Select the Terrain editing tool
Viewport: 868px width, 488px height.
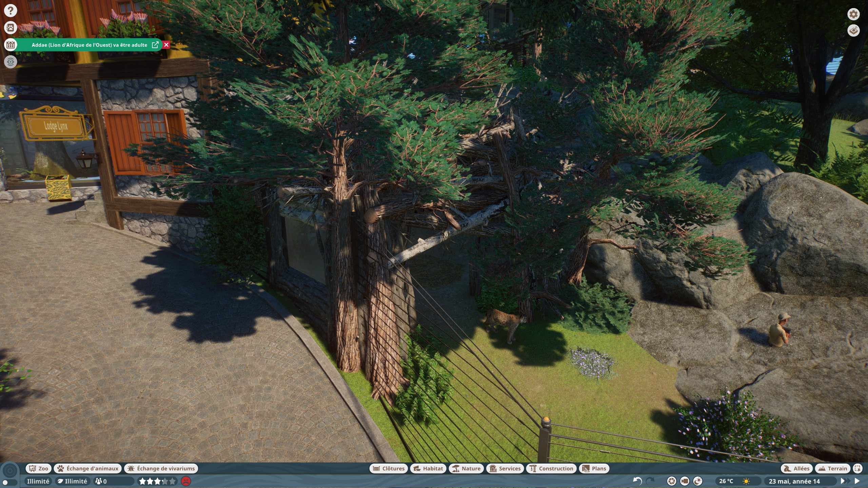tap(833, 469)
